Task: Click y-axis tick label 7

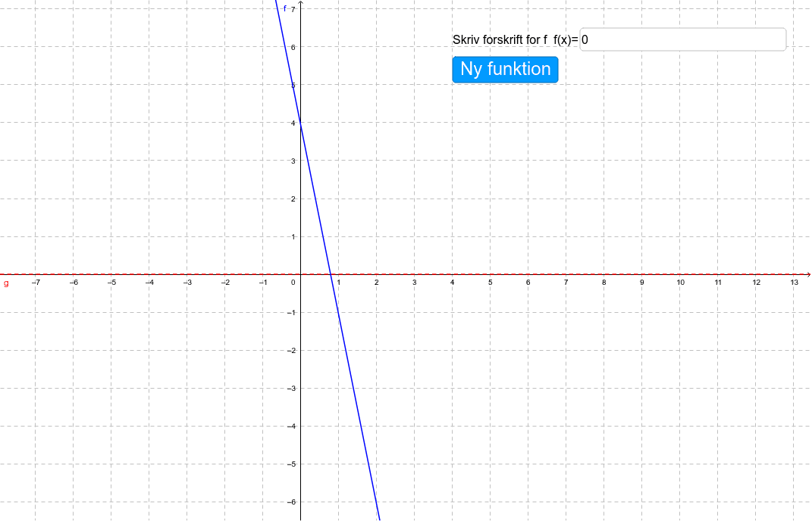Action: pos(293,9)
